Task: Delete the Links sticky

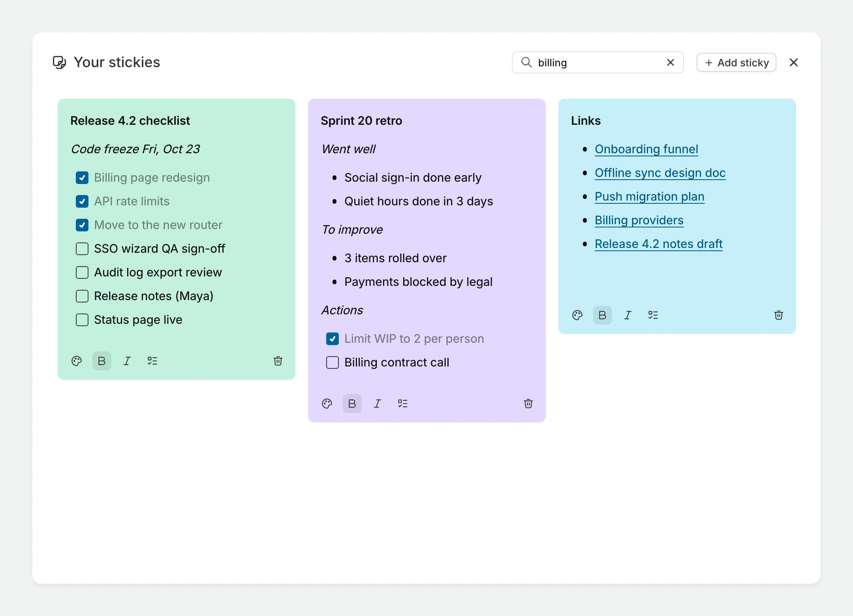Action: coord(779,315)
